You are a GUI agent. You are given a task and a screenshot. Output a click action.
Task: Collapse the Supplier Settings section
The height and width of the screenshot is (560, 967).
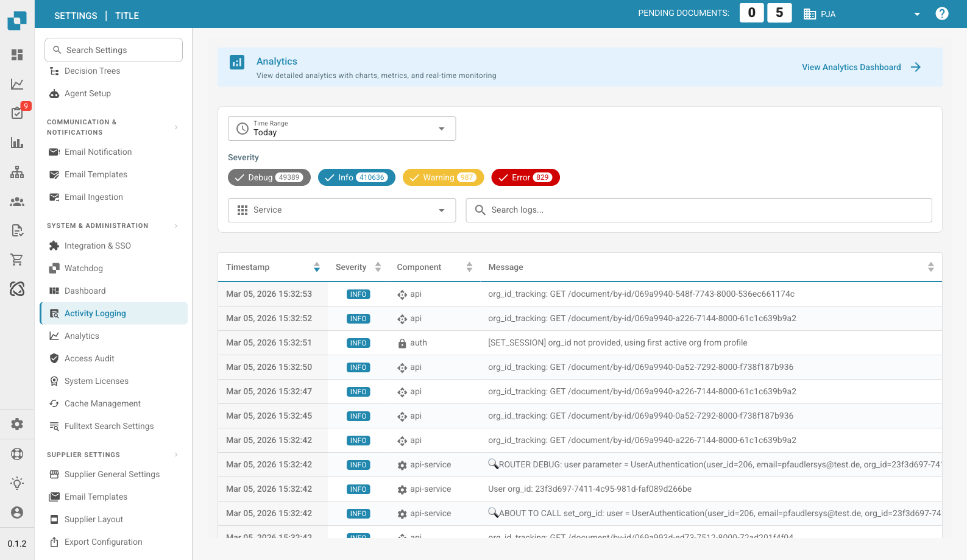(176, 455)
